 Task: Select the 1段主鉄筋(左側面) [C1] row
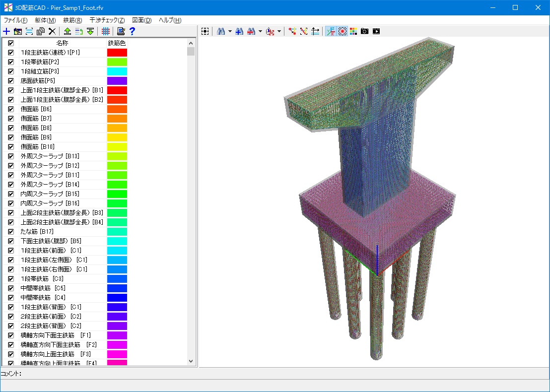[x=65, y=260]
